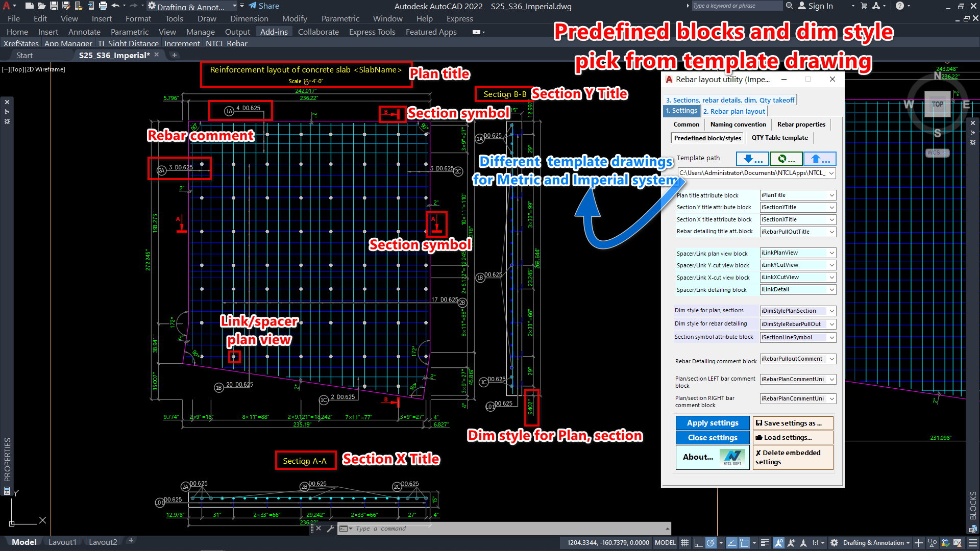Open the Express Tools ribbon tab

pyautogui.click(x=372, y=32)
